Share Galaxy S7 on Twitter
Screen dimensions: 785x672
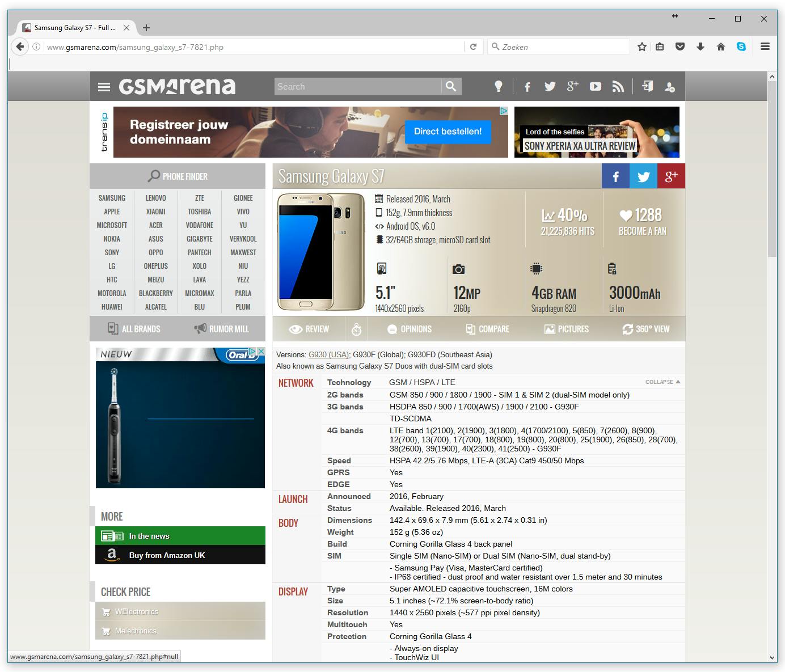tap(643, 176)
